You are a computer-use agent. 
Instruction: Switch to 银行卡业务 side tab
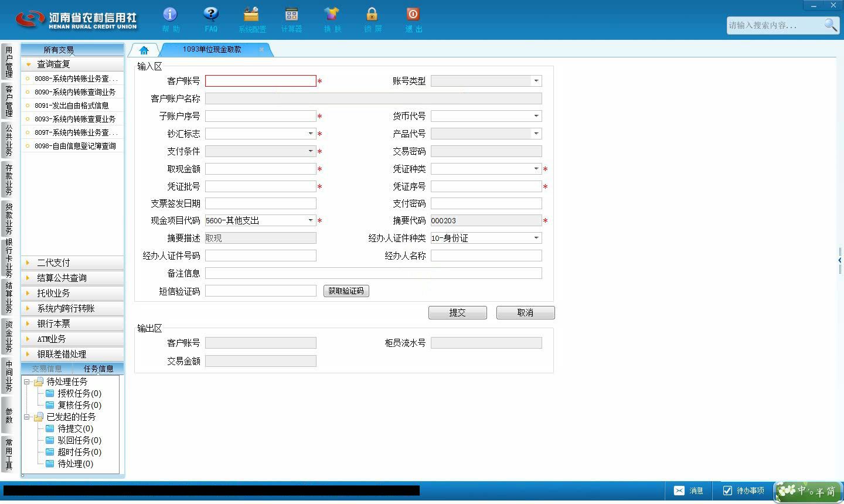[x=9, y=258]
